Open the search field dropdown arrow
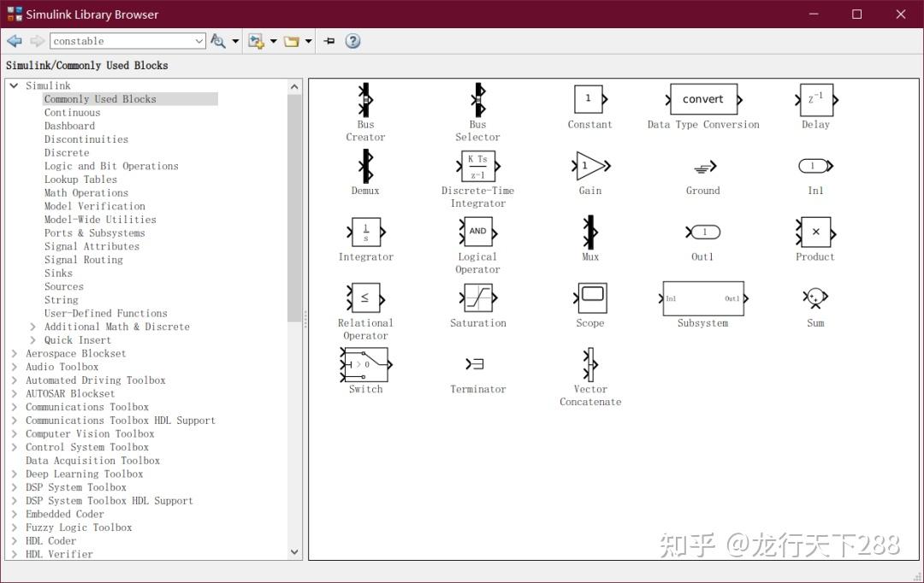924x583 pixels. point(198,40)
